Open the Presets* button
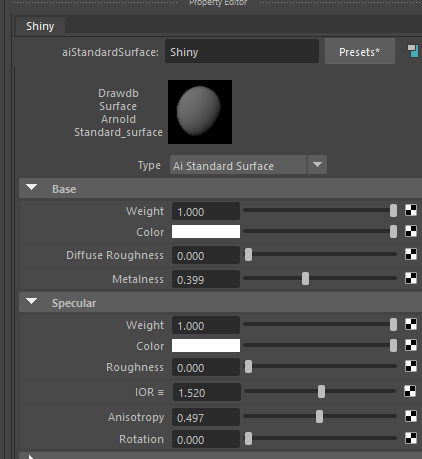The height and width of the screenshot is (459, 422). pyautogui.click(x=360, y=51)
